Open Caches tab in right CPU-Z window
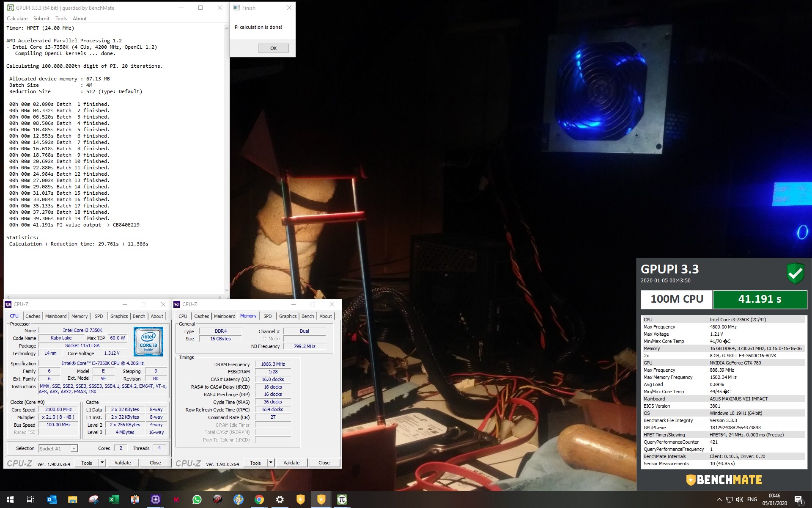This screenshot has height=508, width=812. [202, 316]
